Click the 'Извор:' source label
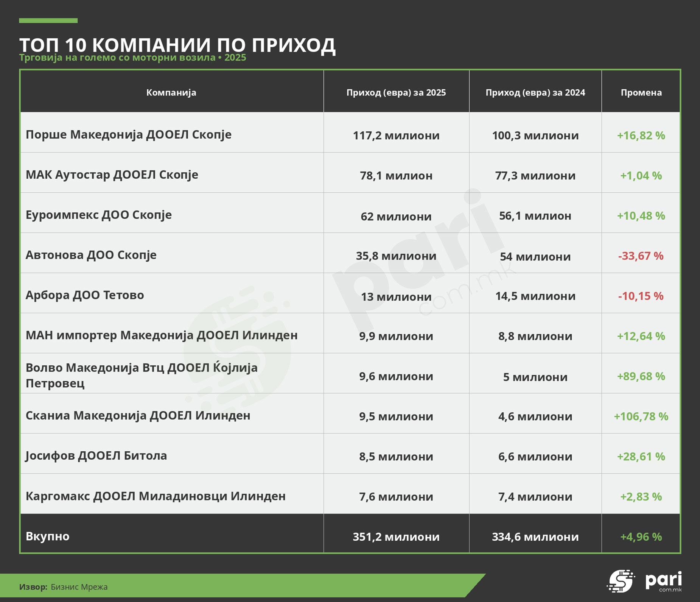Viewport: 700px width, 602px height. [33, 587]
